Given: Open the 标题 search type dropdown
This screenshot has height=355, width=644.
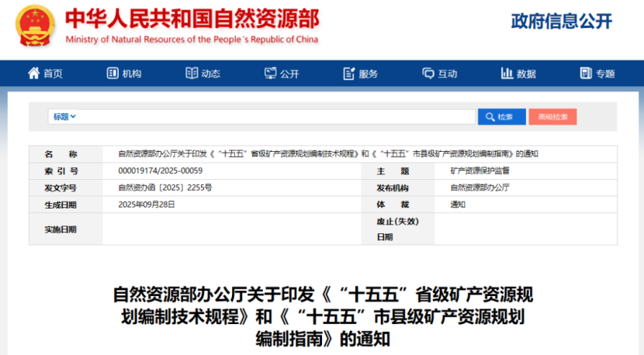Looking at the screenshot, I should tap(64, 117).
